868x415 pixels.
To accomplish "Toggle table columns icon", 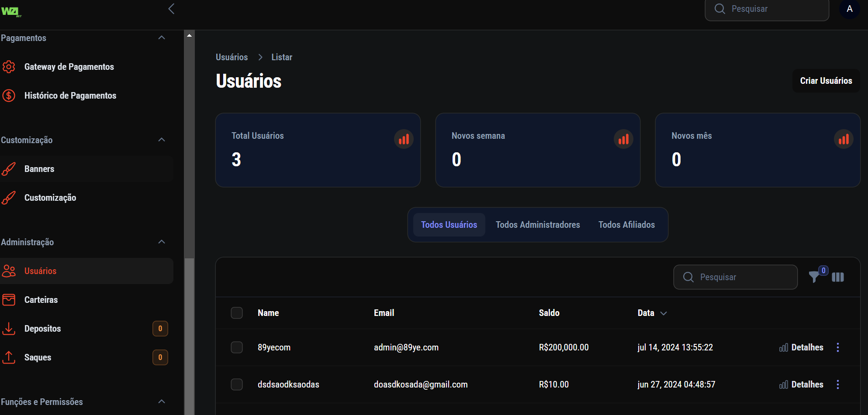I will coord(838,277).
